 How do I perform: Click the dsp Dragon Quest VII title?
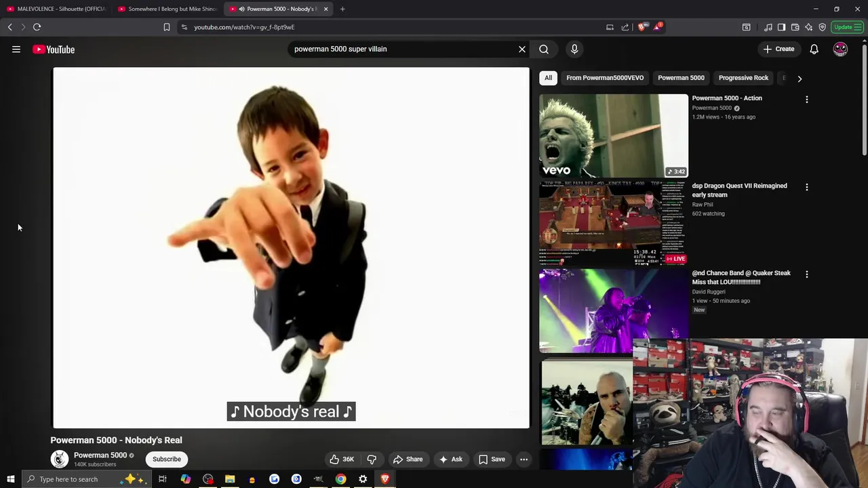pos(740,190)
